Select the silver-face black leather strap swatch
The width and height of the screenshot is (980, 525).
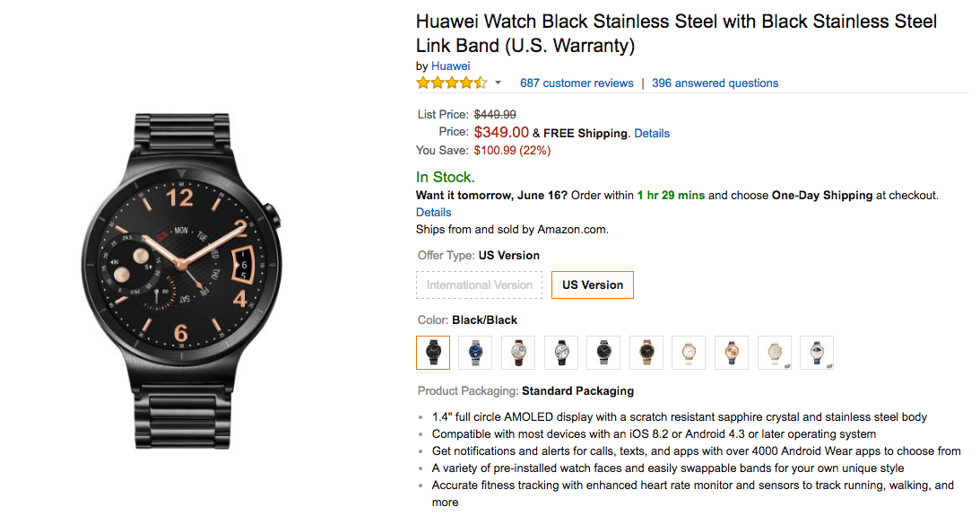pos(561,353)
